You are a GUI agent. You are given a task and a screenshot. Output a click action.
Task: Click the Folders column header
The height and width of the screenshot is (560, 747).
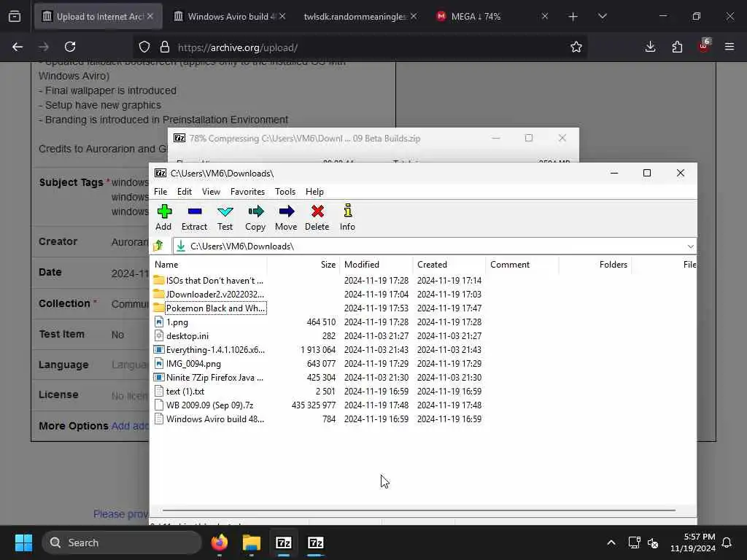click(595, 264)
